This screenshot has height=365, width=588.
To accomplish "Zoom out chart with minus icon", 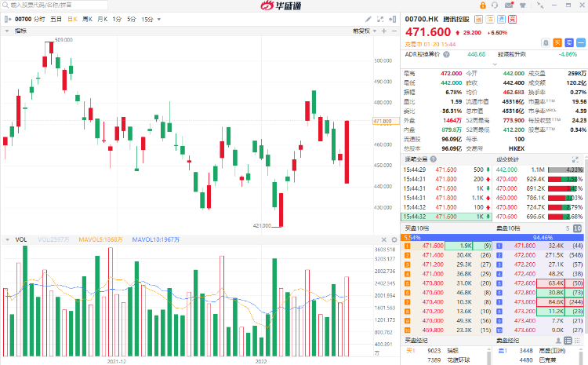I will coord(394,31).
